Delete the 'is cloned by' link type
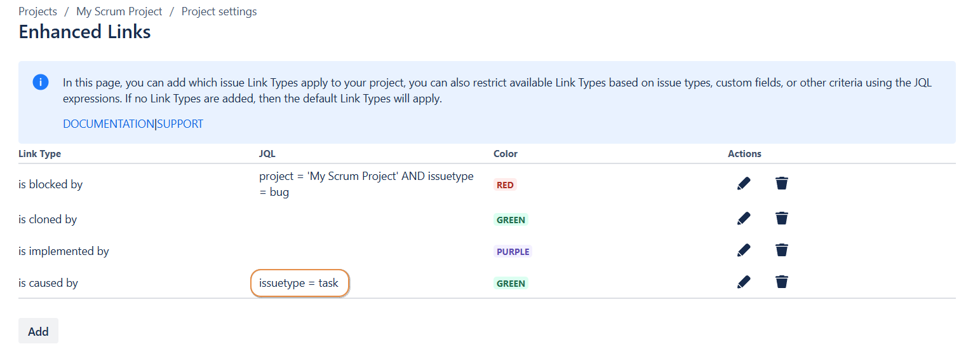980x351 pixels. tap(782, 219)
